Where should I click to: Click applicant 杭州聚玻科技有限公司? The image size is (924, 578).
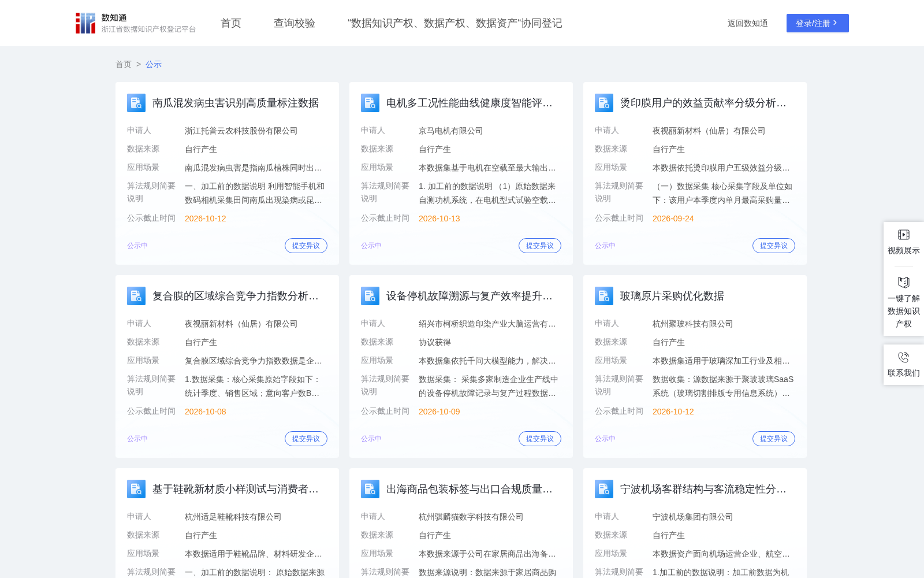(x=693, y=324)
